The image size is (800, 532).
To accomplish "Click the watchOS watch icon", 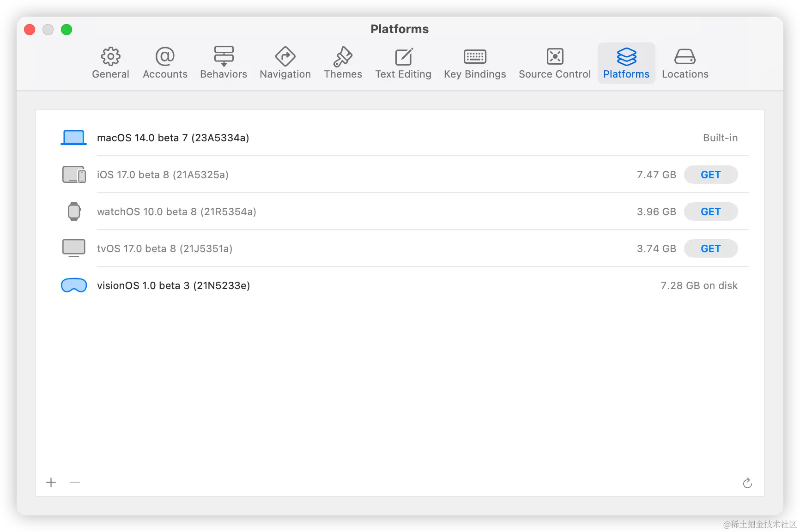I will [74, 212].
